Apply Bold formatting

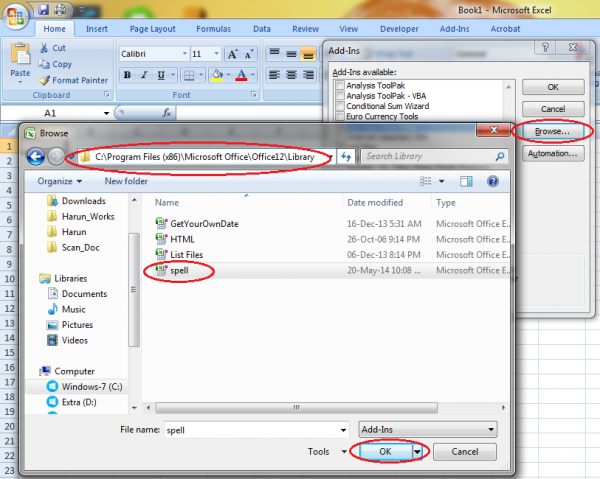tap(127, 75)
